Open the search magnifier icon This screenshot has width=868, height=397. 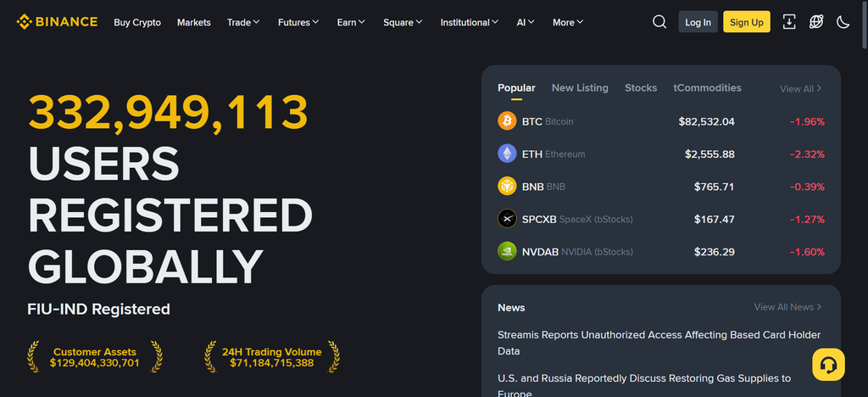659,22
